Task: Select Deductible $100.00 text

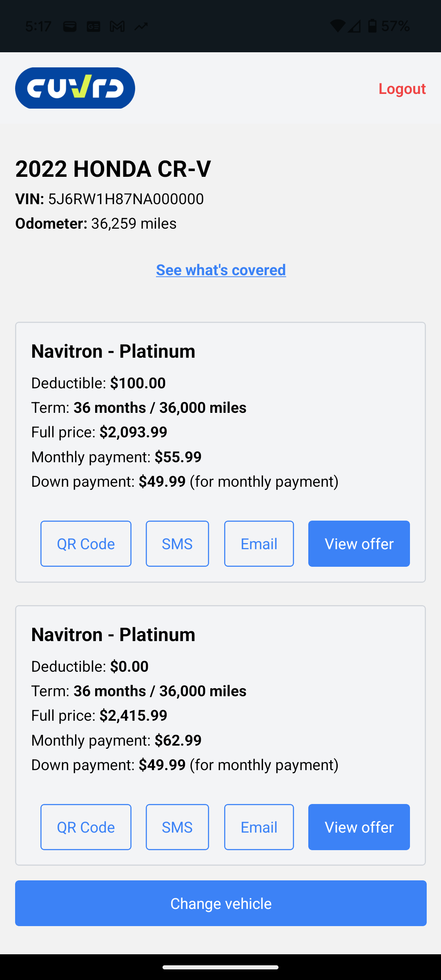Action: pos(98,383)
